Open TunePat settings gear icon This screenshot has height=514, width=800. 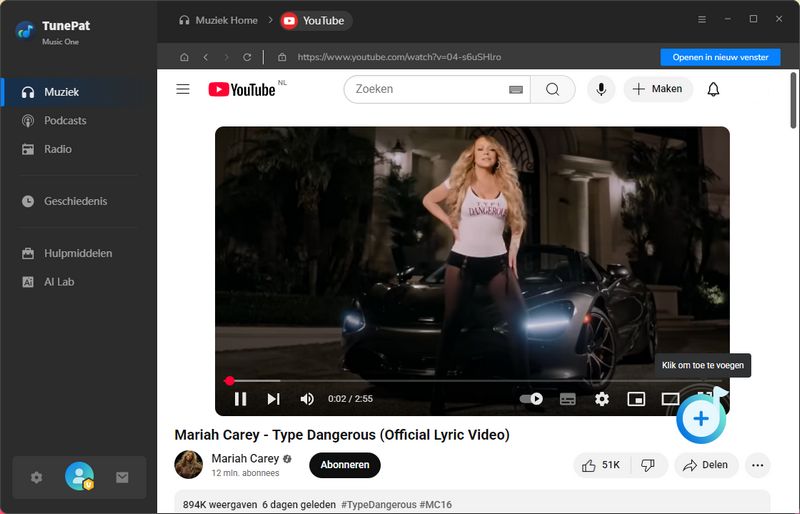tap(36, 478)
